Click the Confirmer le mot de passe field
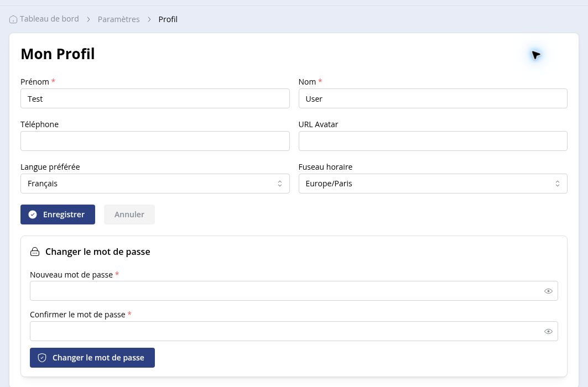Image resolution: width=588 pixels, height=387 pixels. tap(294, 331)
